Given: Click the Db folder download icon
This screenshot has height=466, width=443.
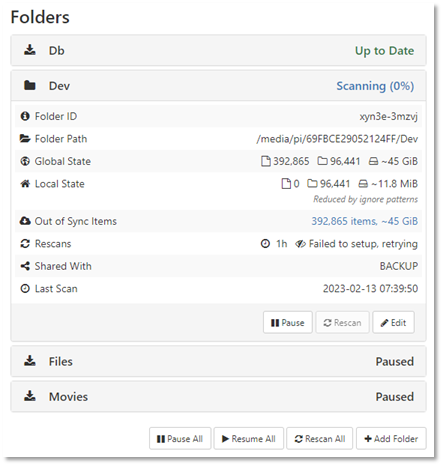Looking at the screenshot, I should [x=30, y=50].
